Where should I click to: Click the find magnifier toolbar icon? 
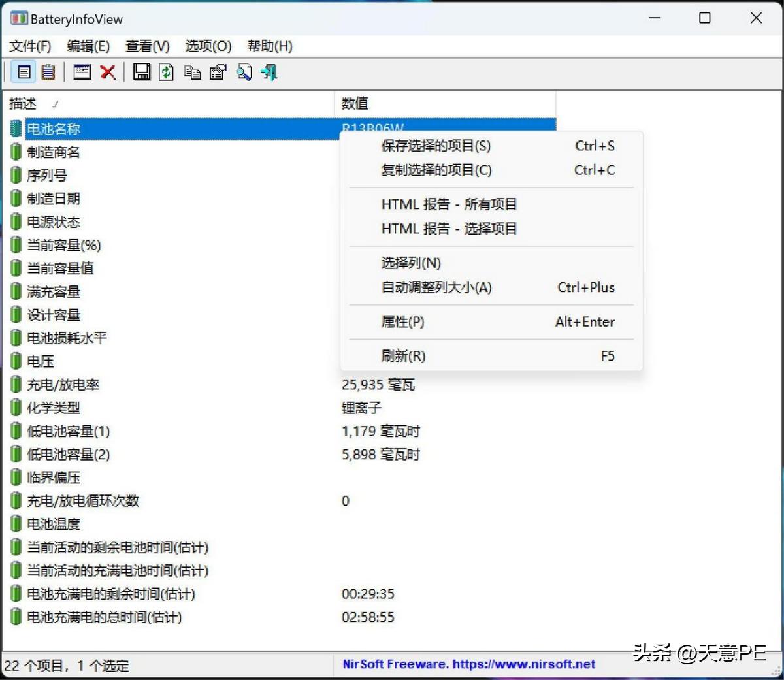click(244, 72)
